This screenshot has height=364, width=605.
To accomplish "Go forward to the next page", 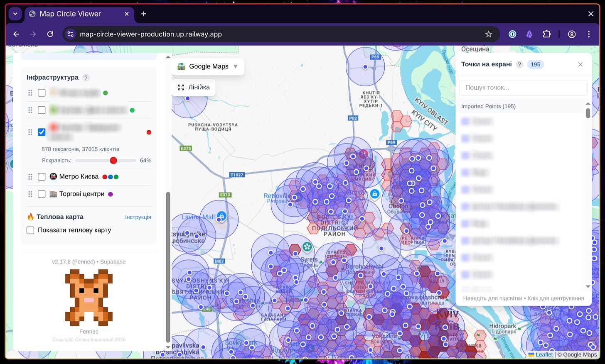I will pos(33,34).
